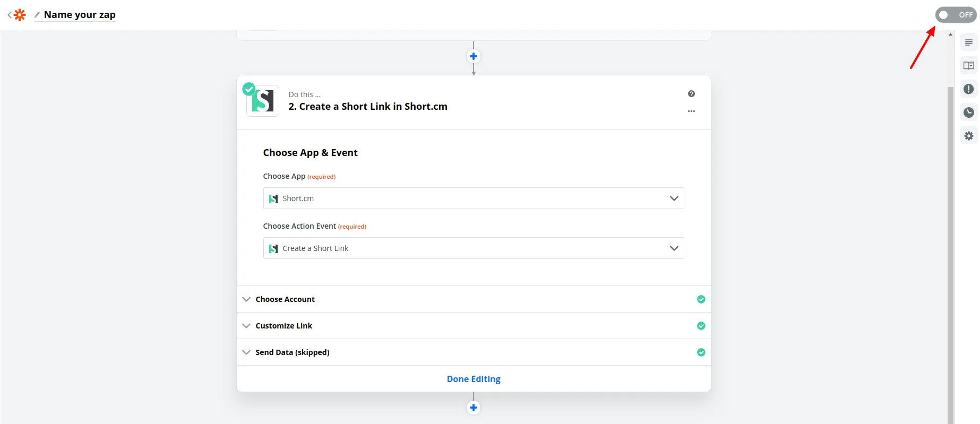Open the help question mark for step 2
This screenshot has width=980, height=424.
pos(691,94)
